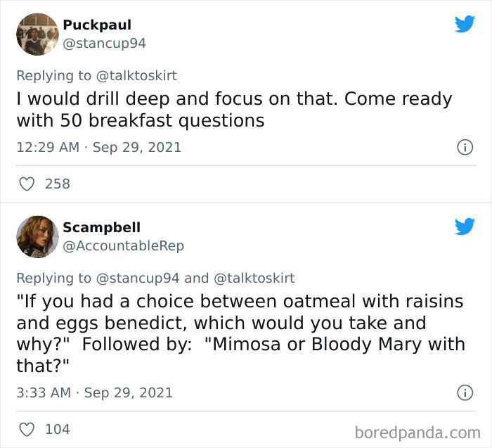Open @talktoskirt in Scampbell's reply line
This screenshot has height=448, width=492.
(x=253, y=278)
